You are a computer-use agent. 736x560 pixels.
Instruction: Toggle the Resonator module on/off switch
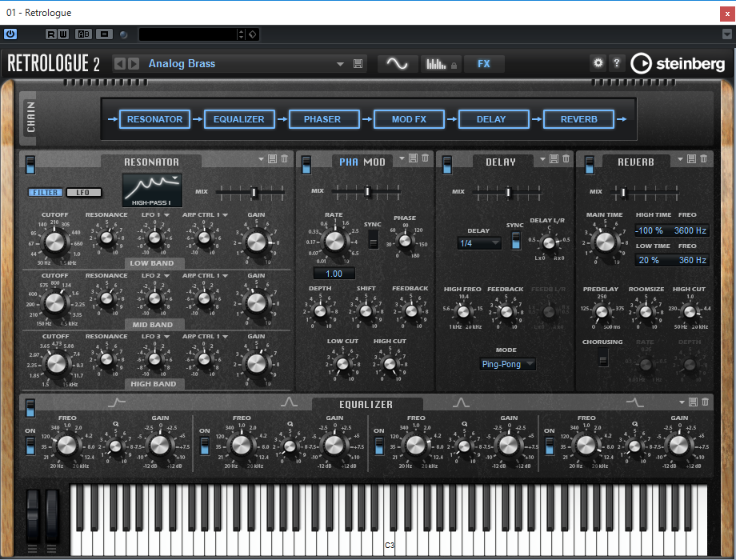pos(30,165)
